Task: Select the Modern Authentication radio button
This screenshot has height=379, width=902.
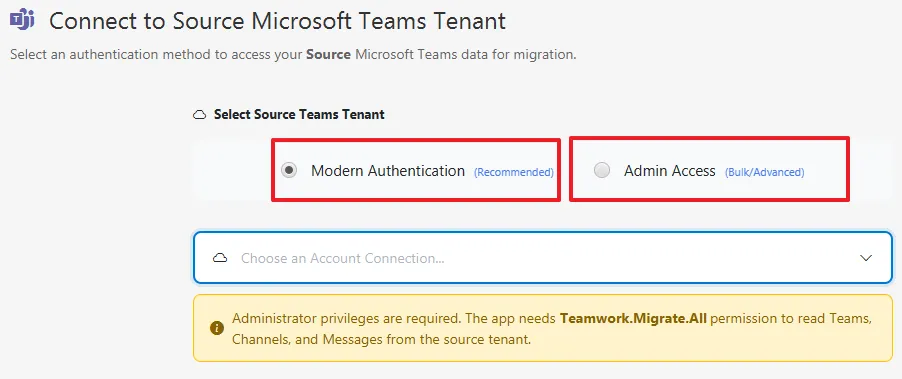Action: (289, 170)
